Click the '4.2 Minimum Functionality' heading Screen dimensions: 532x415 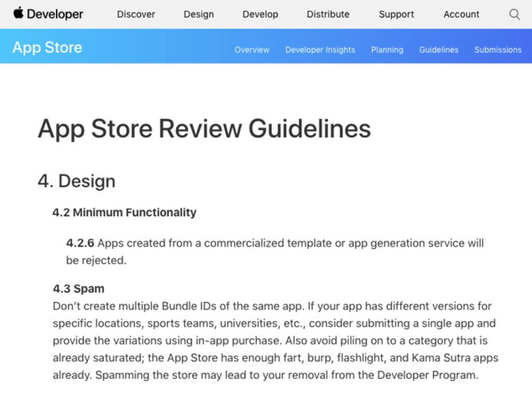(124, 212)
